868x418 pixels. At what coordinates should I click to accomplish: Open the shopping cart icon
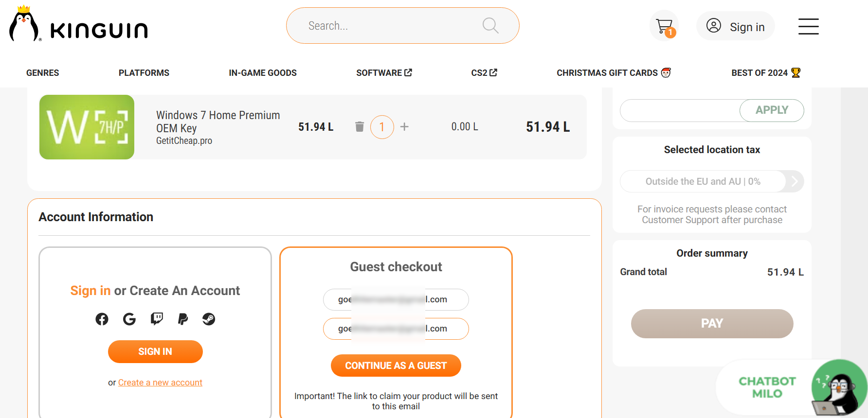(x=664, y=26)
